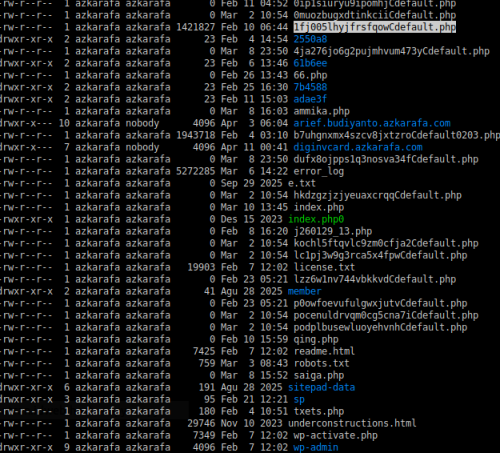Select the license.txt filename
This screenshot has width=500, height=453.
tap(324, 267)
